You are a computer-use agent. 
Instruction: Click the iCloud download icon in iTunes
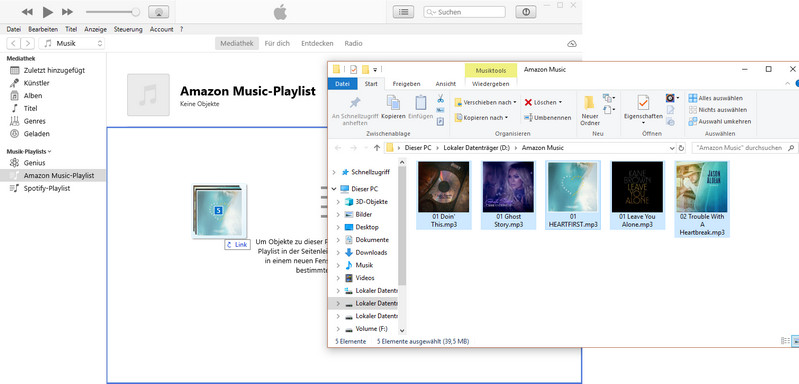click(572, 44)
